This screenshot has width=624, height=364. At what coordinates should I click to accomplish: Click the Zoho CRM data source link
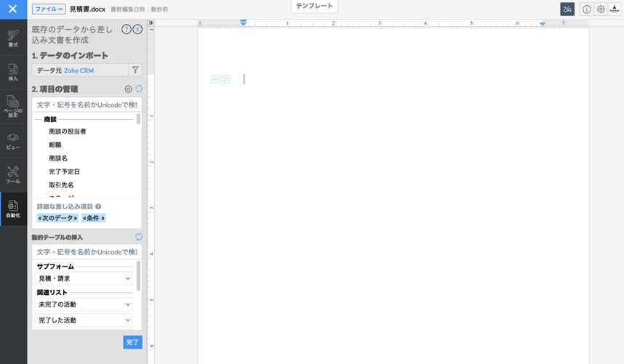pyautogui.click(x=79, y=70)
